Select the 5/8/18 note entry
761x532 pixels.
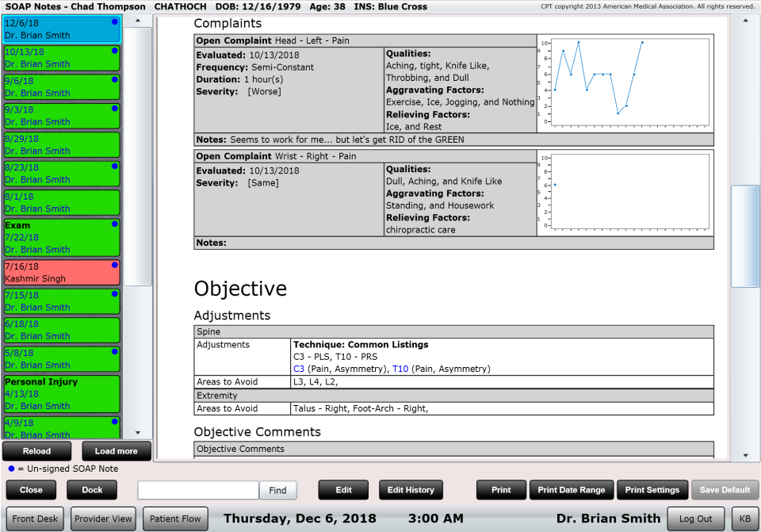[x=61, y=359]
